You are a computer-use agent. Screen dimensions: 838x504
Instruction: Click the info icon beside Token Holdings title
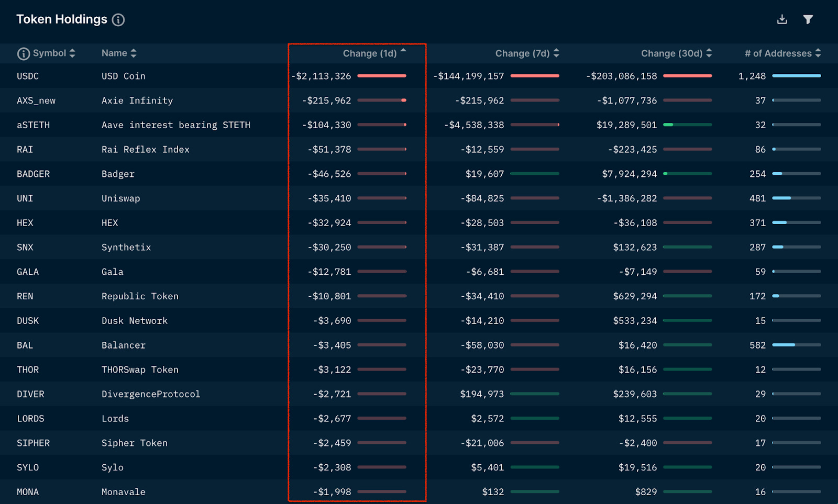[118, 20]
